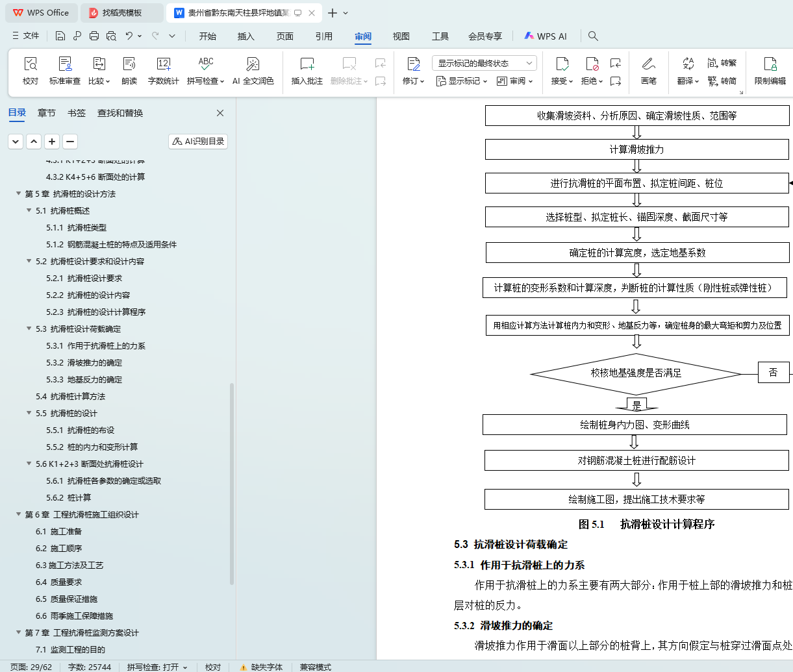Click 拒绝 reject changes icon
The width and height of the screenshot is (793, 672).
[x=592, y=64]
